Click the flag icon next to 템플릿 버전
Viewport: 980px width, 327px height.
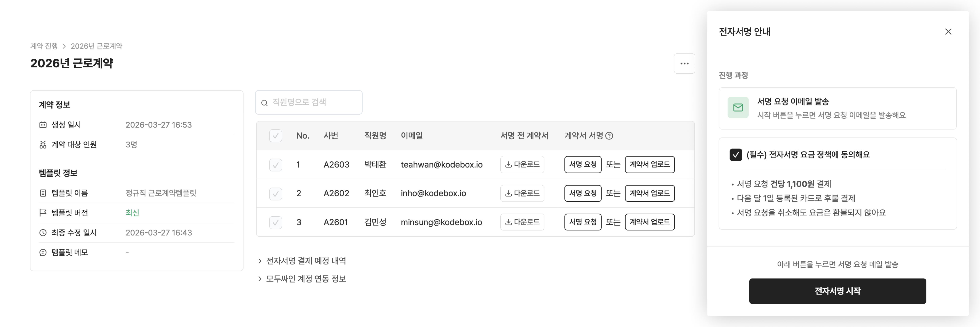43,213
